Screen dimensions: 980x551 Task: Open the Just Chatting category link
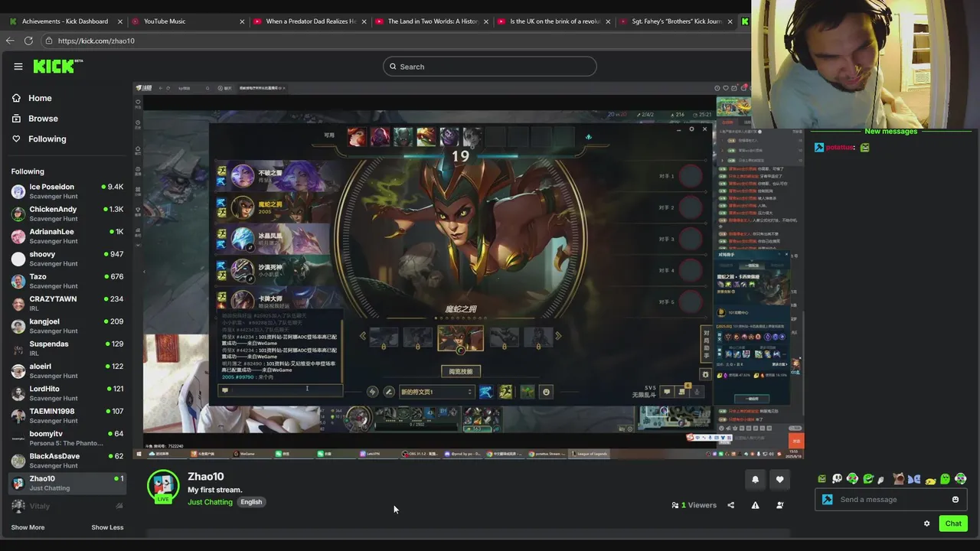[x=210, y=502]
